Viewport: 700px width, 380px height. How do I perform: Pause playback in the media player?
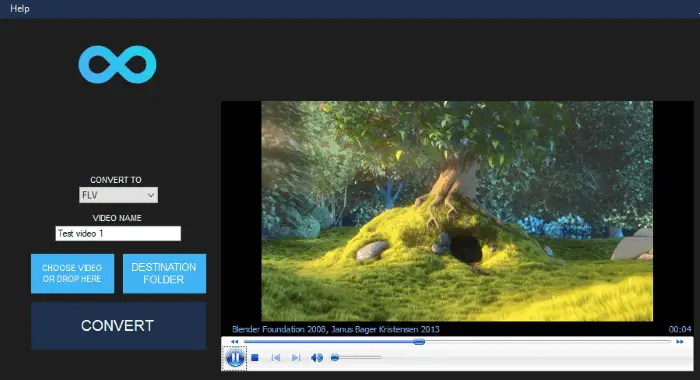235,358
